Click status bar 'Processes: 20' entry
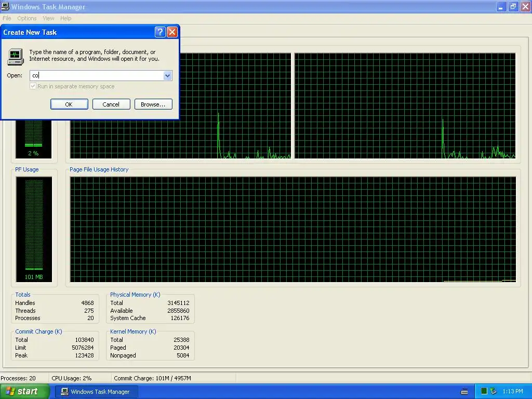The width and height of the screenshot is (532, 399). 18,378
